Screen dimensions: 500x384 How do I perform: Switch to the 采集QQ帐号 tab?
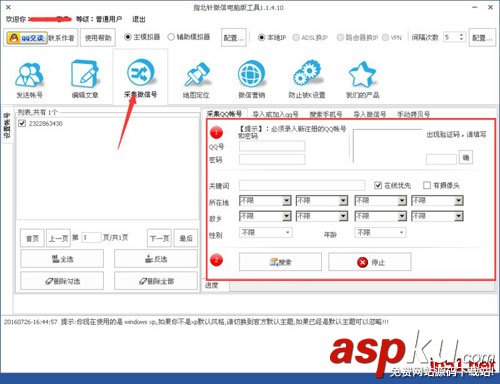pyautogui.click(x=224, y=114)
